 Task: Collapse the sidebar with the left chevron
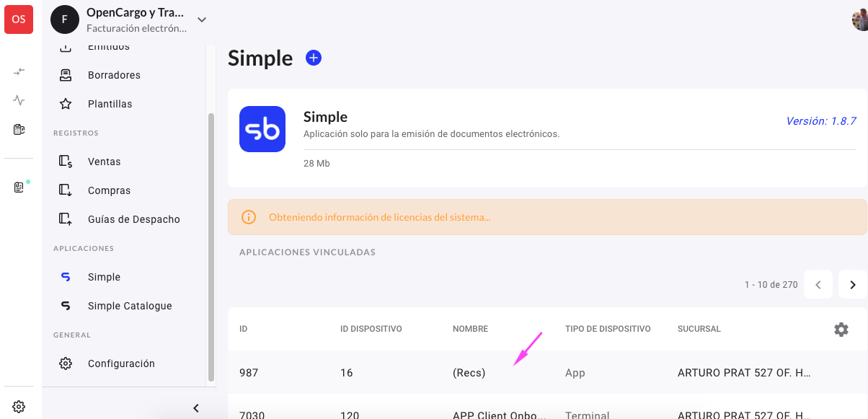(x=196, y=408)
